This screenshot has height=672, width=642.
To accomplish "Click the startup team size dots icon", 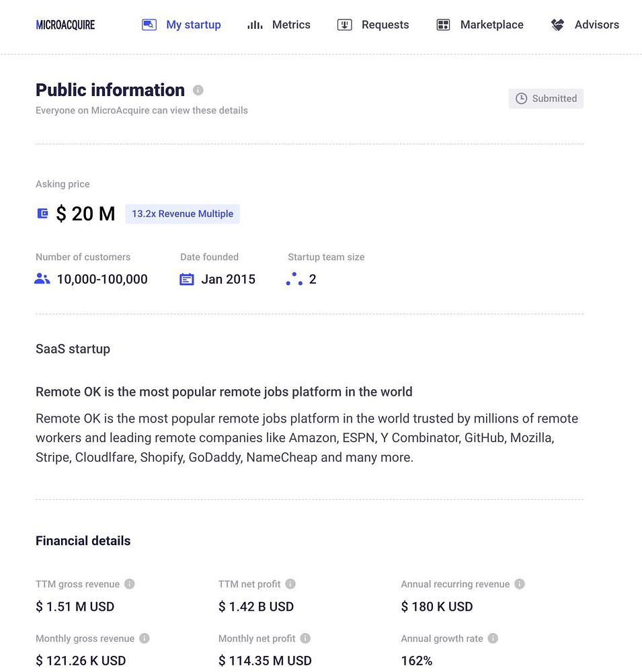I will click(x=294, y=279).
